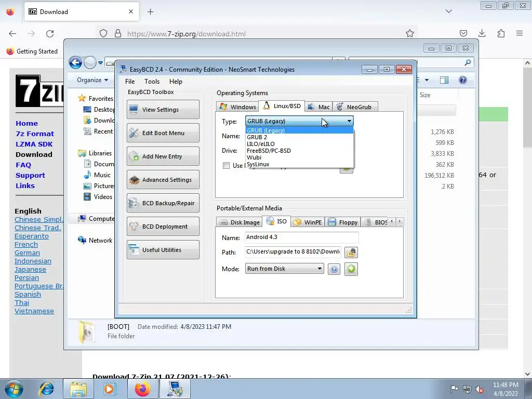
Task: Bookmark this page with the star icon
Action: [x=410, y=33]
